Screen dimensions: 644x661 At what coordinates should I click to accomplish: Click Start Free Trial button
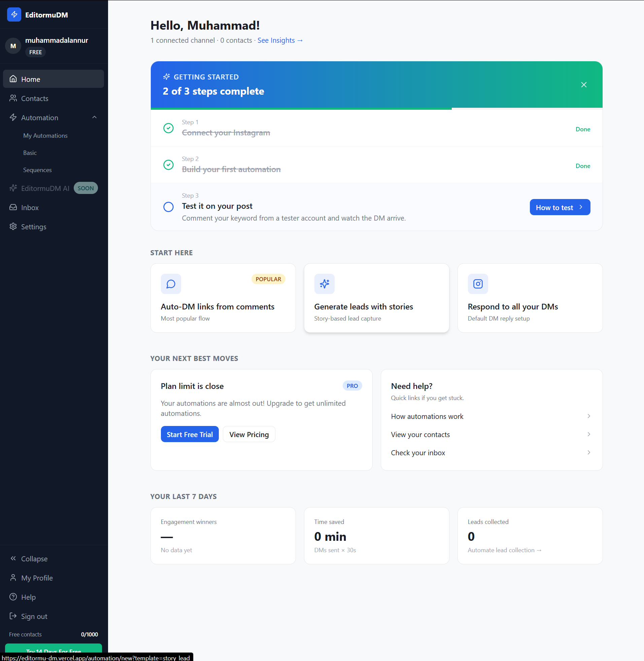pos(190,434)
